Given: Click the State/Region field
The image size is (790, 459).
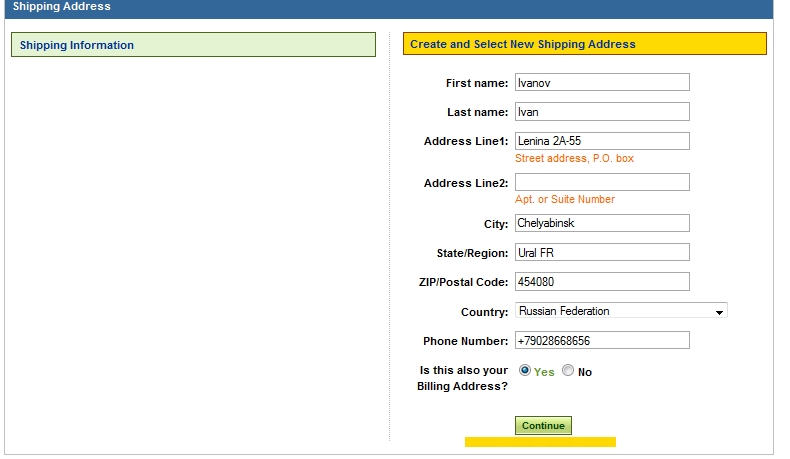Looking at the screenshot, I should pyautogui.click(x=602, y=252).
